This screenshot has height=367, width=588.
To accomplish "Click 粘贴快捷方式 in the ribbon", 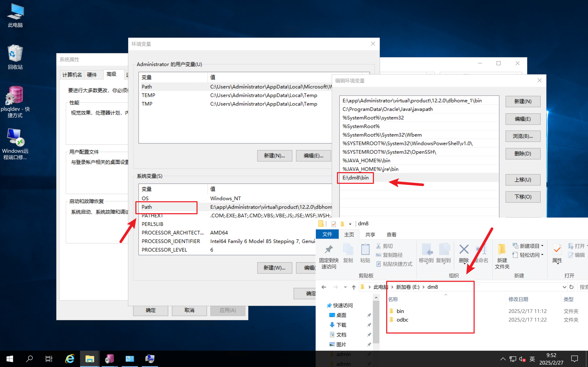I will [394, 264].
